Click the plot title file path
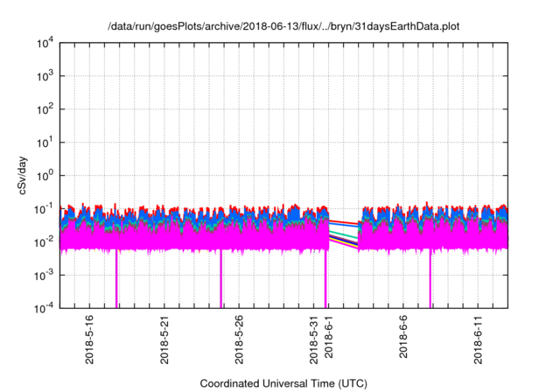This screenshot has height=392, width=560. coord(283,26)
